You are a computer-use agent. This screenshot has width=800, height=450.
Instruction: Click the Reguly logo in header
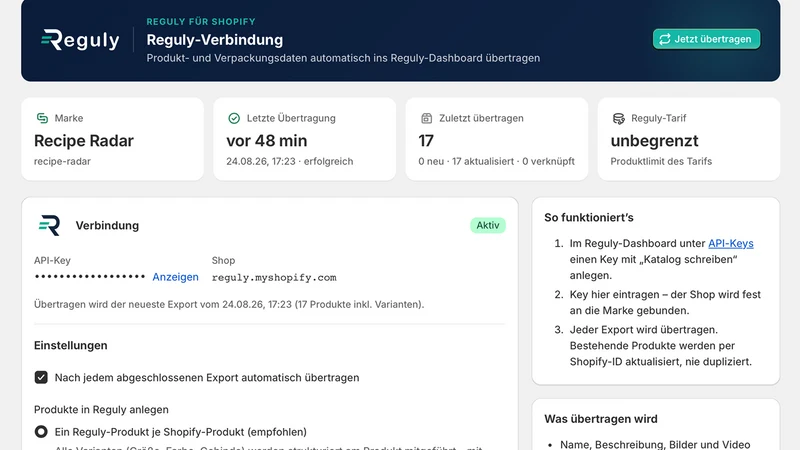[x=80, y=40]
